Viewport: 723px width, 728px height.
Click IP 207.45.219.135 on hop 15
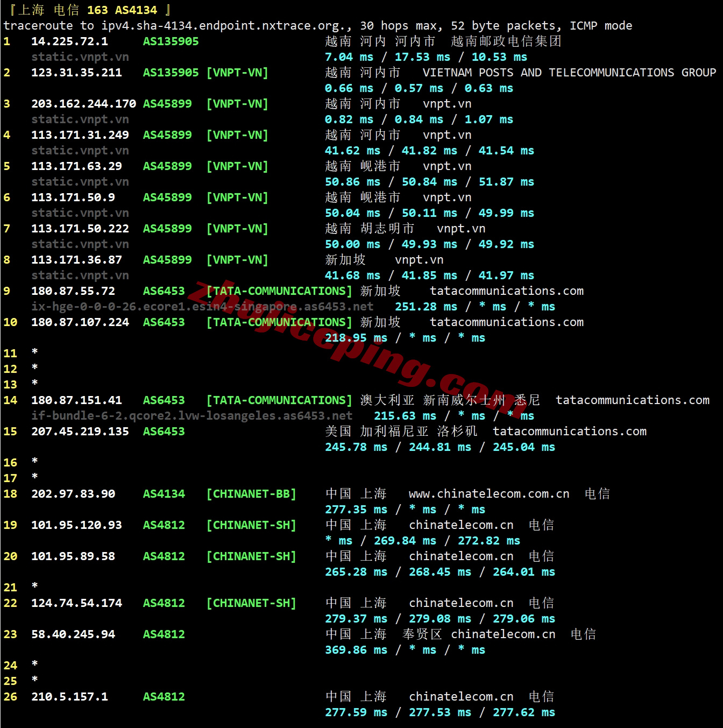pos(80,432)
